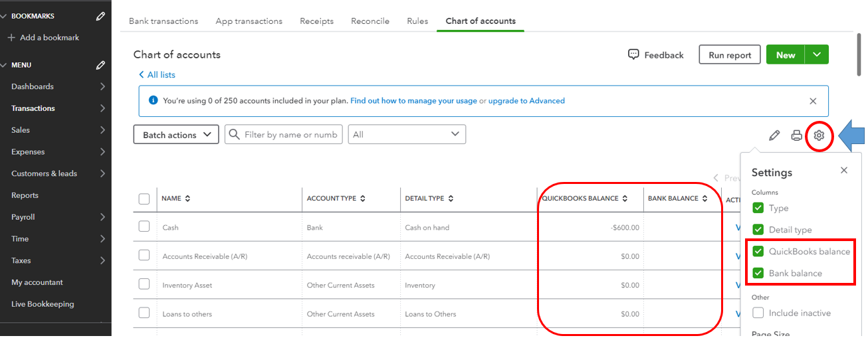
Task: Enable the Include inactive checkbox
Action: [x=758, y=313]
